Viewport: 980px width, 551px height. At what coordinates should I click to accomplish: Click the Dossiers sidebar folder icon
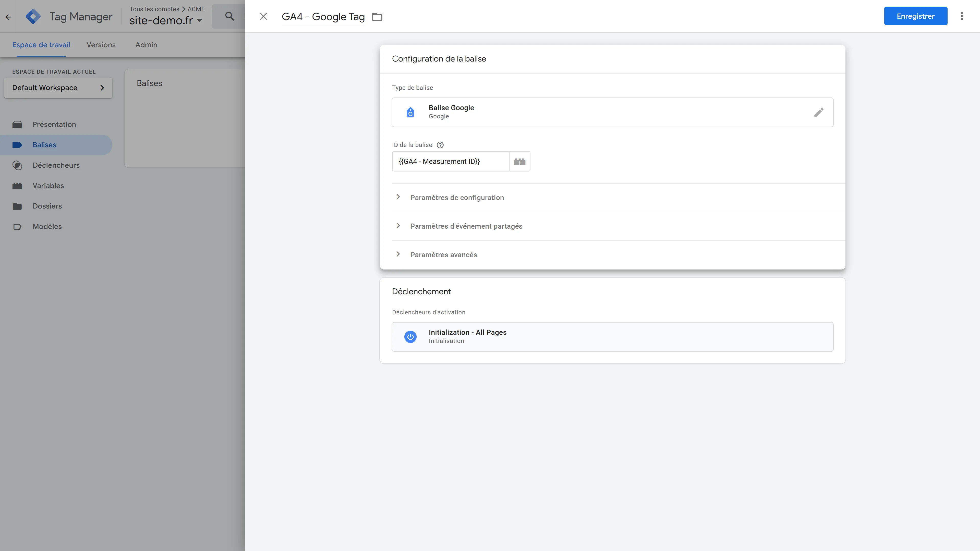pyautogui.click(x=17, y=206)
